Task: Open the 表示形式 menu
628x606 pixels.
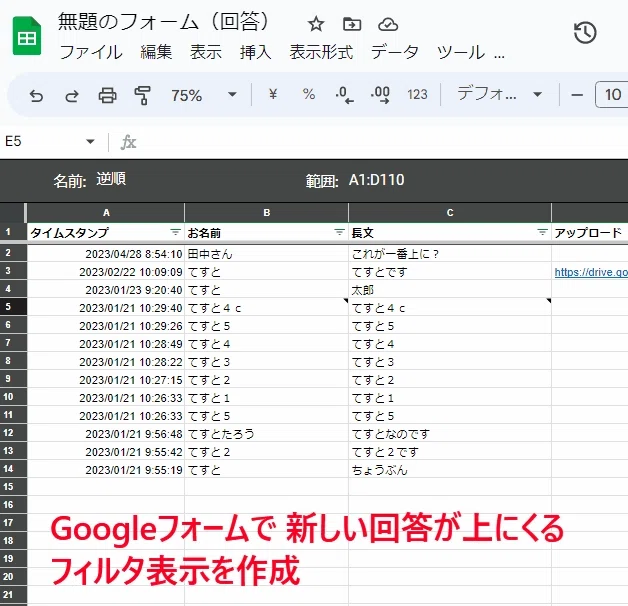Action: [321, 52]
